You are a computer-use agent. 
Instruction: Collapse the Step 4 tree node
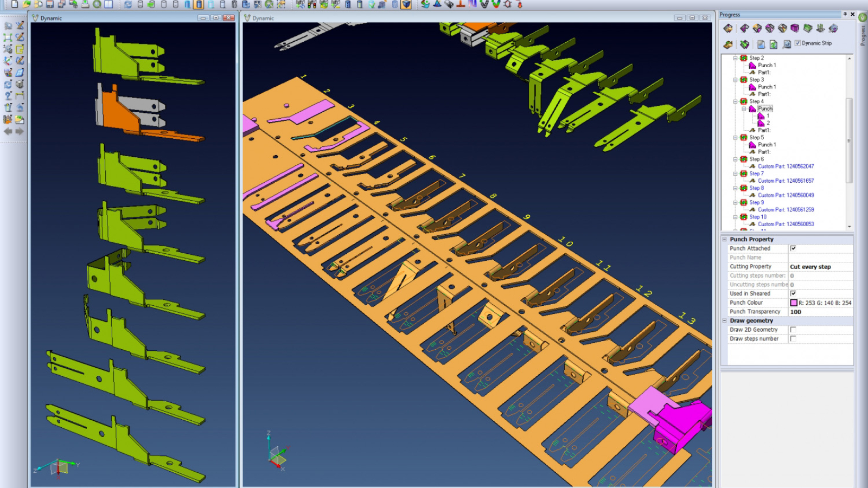(x=736, y=101)
